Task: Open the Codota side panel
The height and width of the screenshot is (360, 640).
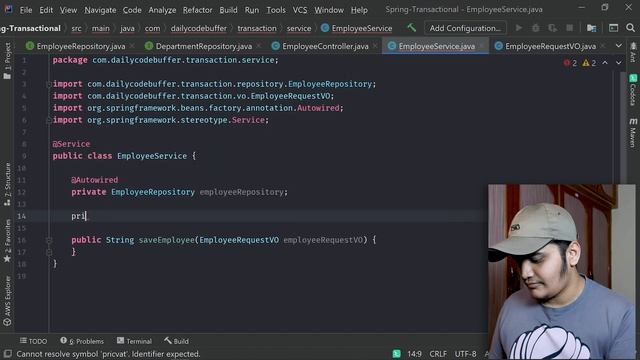Action: pos(633,90)
